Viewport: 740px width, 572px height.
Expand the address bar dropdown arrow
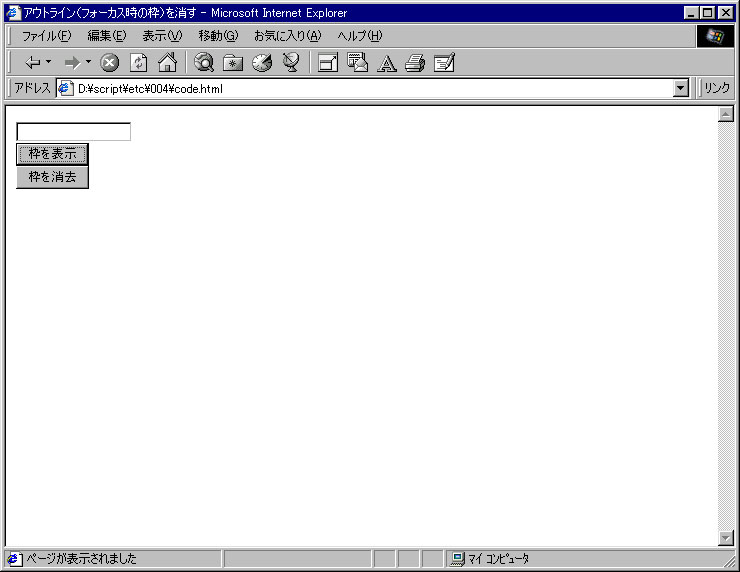pos(681,88)
